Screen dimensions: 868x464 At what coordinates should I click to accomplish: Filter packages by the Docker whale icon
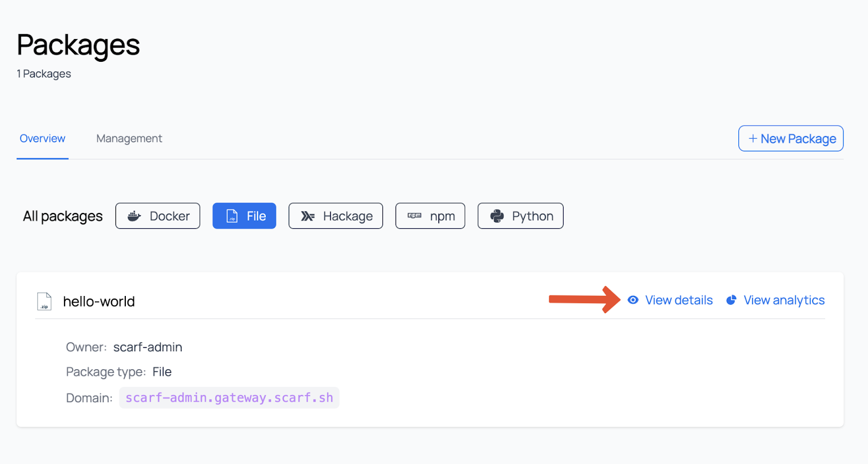[x=134, y=216]
